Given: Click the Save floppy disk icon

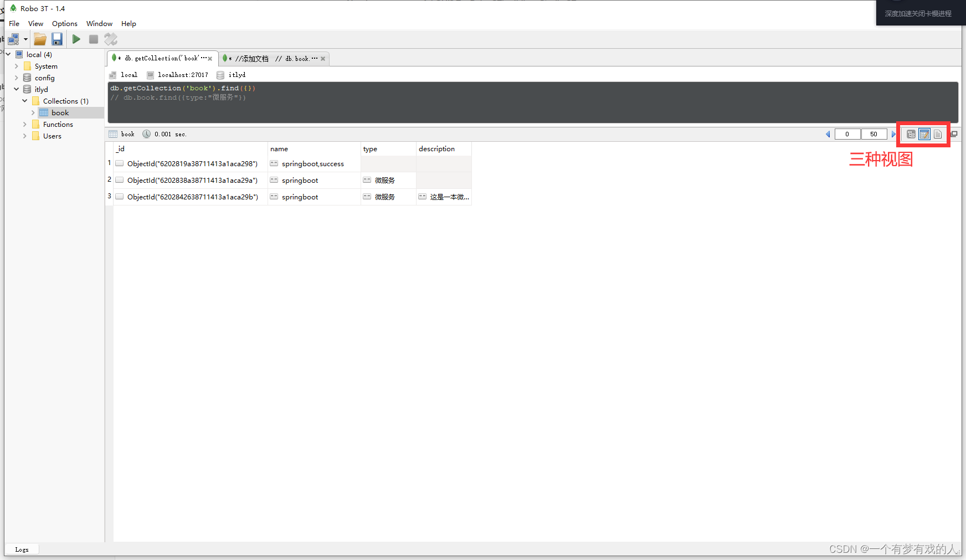Looking at the screenshot, I should tap(57, 39).
